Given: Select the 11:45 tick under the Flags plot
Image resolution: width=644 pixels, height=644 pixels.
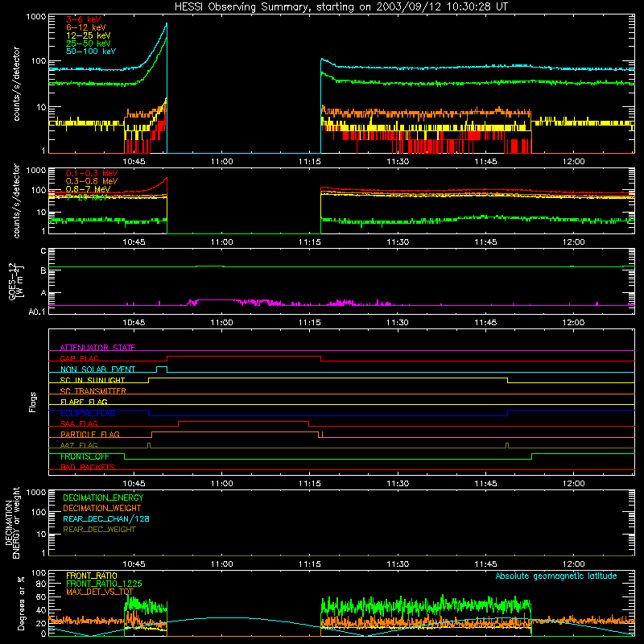Looking at the screenshot, I should pos(485,484).
